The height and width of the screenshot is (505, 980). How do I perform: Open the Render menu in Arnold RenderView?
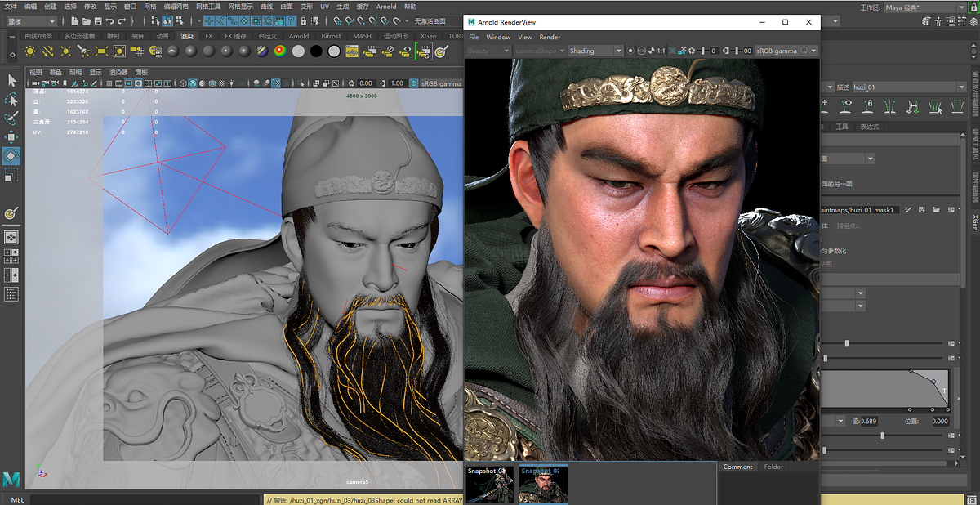click(550, 37)
